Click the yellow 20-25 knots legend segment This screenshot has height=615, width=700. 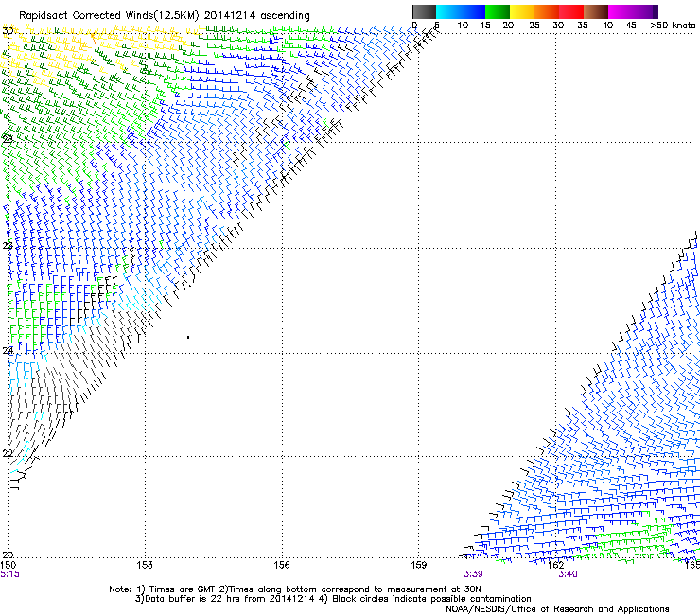click(x=522, y=11)
